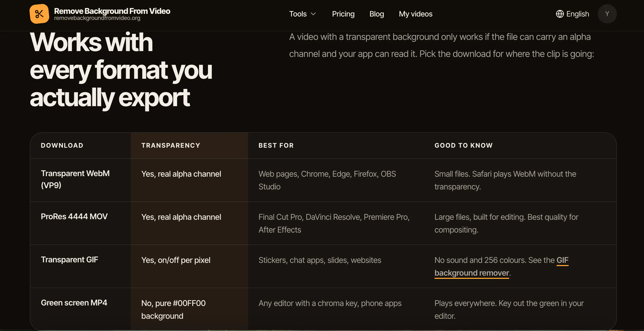The image size is (644, 331).
Task: Expand the Tools dropdown chevron
Action: tap(313, 14)
